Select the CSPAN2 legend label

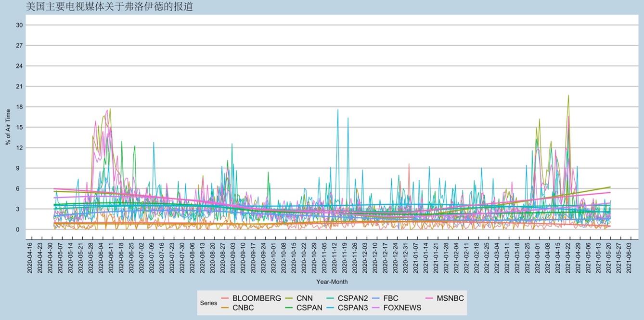[x=353, y=298]
